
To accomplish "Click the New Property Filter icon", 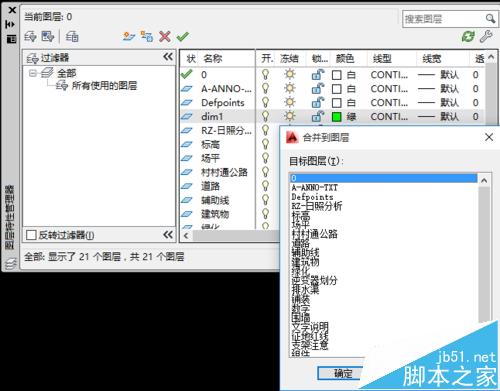I will [30, 36].
